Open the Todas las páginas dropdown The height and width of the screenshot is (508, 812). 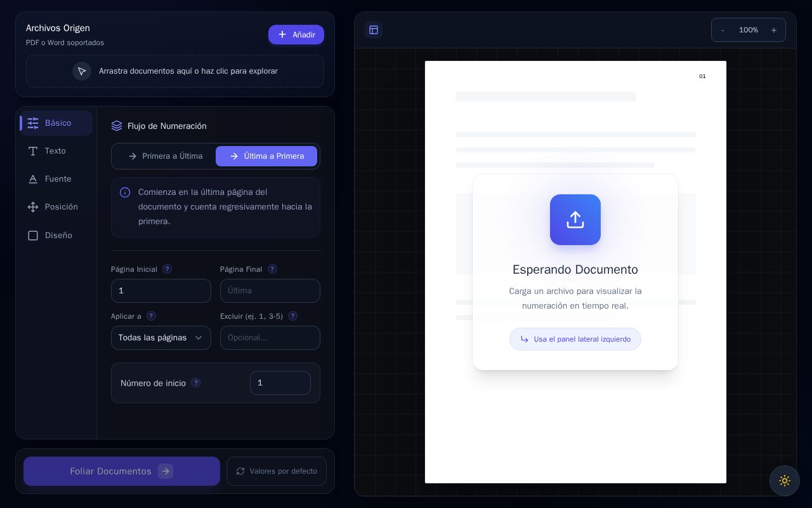coord(161,338)
